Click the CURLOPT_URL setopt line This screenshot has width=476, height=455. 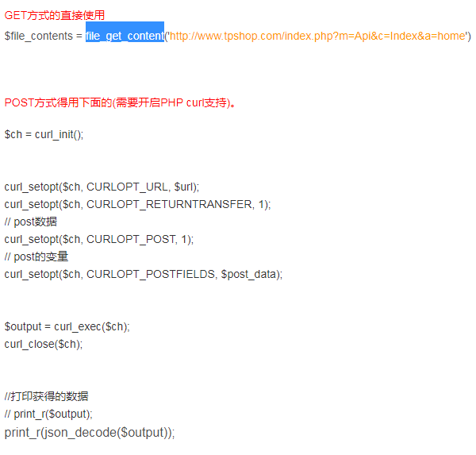[x=102, y=187]
